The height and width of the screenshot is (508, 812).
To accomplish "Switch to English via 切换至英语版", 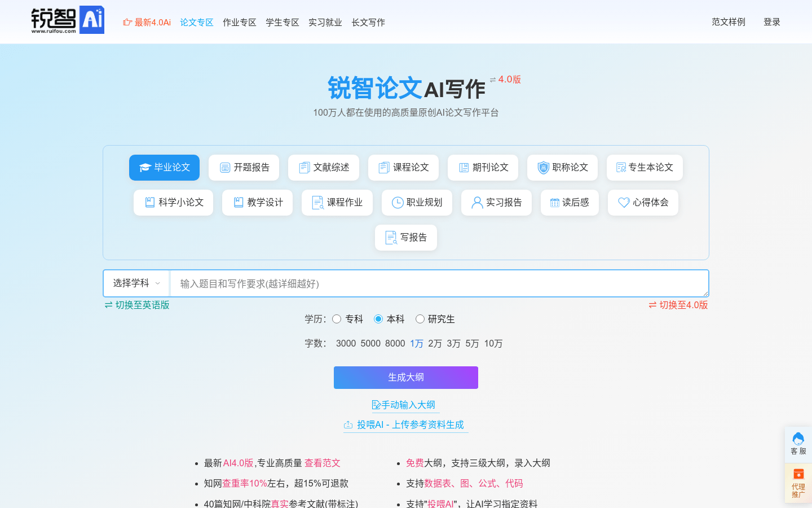I will (137, 305).
